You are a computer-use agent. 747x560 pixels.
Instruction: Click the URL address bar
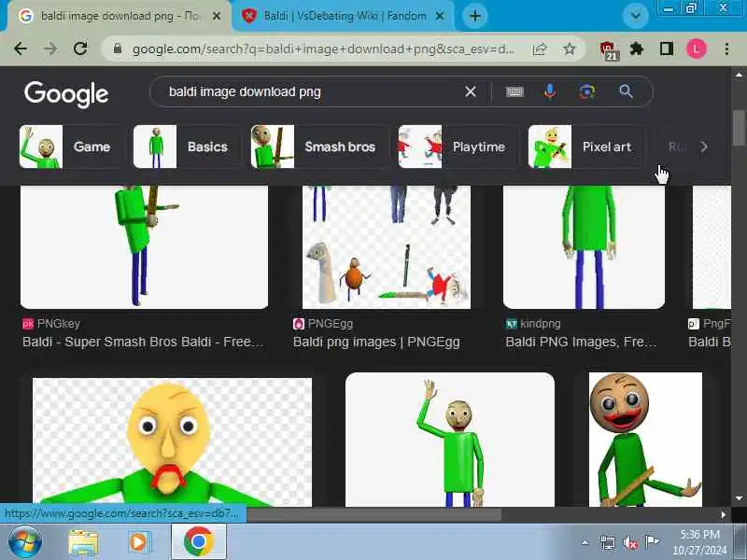click(x=323, y=49)
